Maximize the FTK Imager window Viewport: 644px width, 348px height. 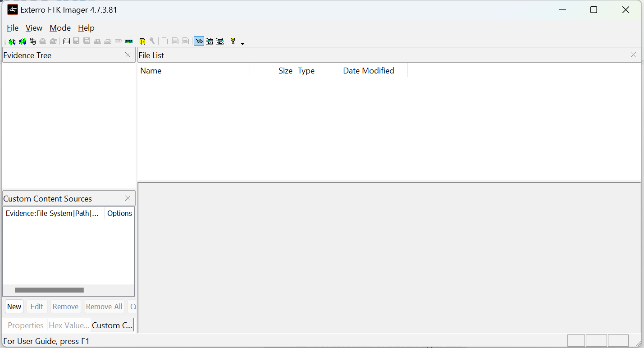(x=594, y=10)
